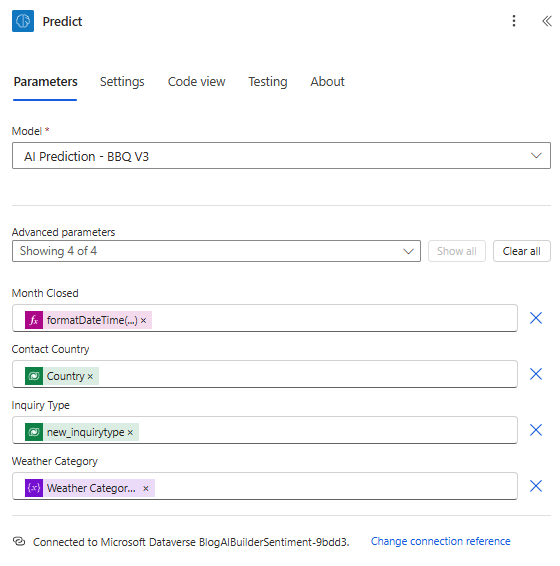Image resolution: width=560 pixels, height=566 pixels.
Task: Click the Predict title text
Action: 62,21
